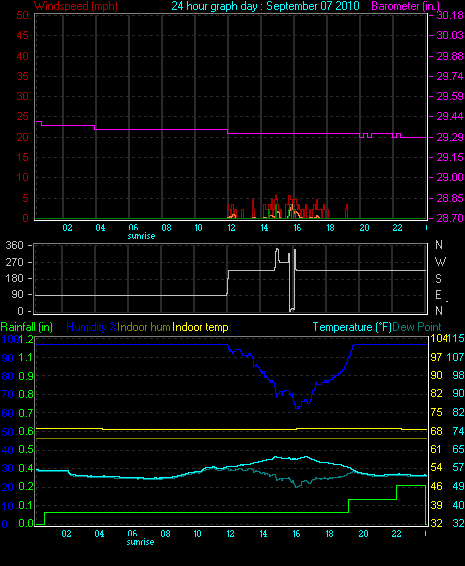465x566 pixels.
Task: Click the 24 hour graph day title
Action: (x=265, y=6)
